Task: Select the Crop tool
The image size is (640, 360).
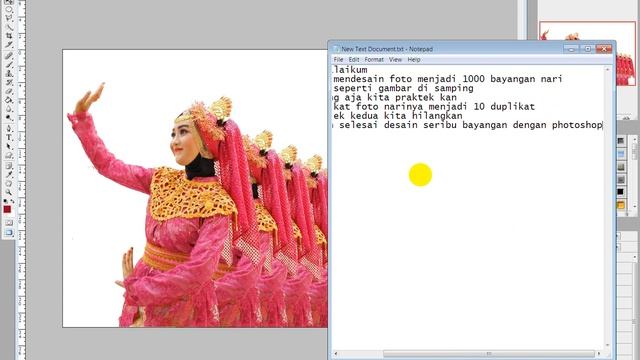Action: coord(9,36)
